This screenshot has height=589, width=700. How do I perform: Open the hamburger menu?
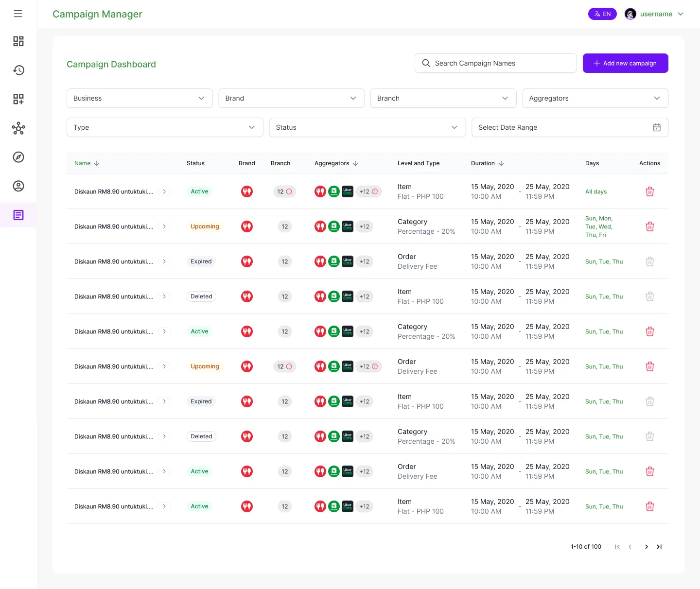pos(18,14)
